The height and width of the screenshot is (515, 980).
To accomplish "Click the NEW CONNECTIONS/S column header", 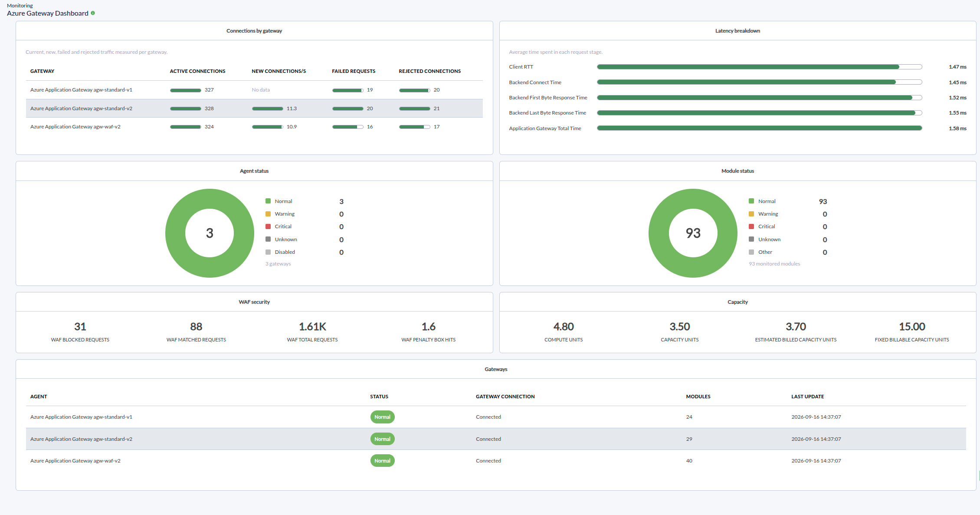I will pos(279,71).
